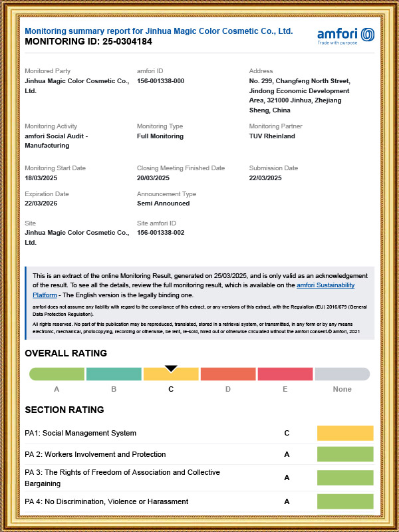Click the teal B overall rating segment

point(114,374)
